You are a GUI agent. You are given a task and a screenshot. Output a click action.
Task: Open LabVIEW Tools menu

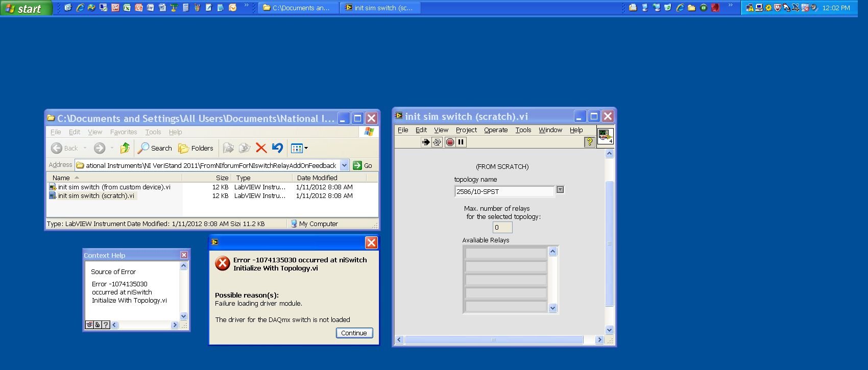click(x=523, y=130)
